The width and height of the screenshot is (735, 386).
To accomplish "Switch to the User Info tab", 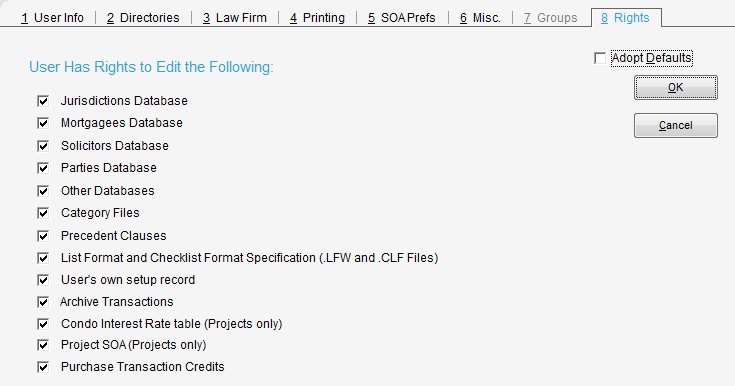I will 52,18.
